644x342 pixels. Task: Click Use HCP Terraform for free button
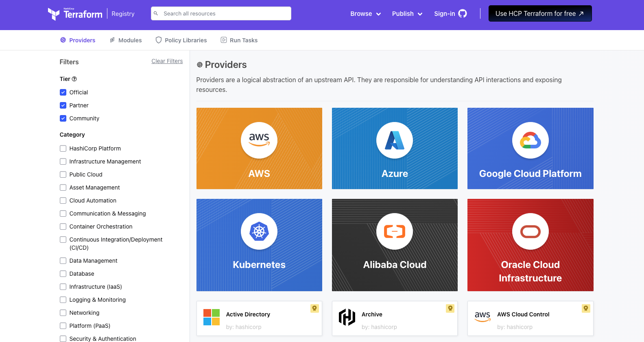pos(540,13)
